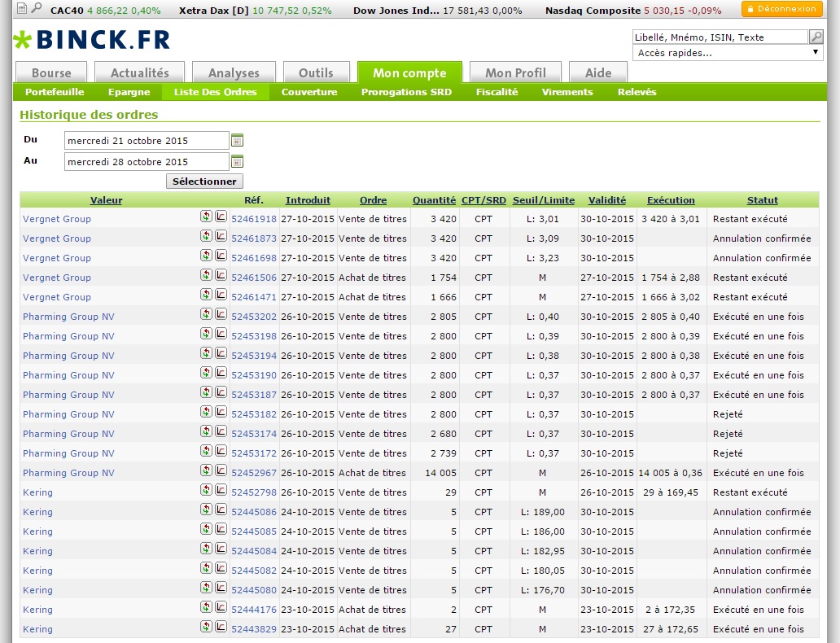Open the calendar picker for the Au date
The height and width of the screenshot is (643, 840).
(237, 161)
